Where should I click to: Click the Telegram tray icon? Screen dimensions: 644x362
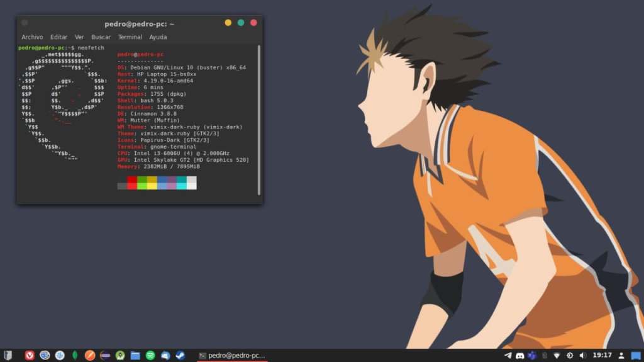(508, 356)
